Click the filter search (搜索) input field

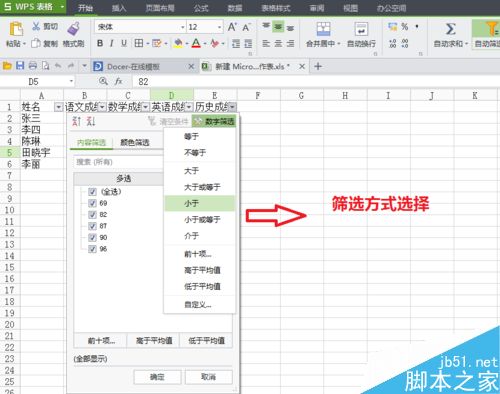tap(118, 162)
